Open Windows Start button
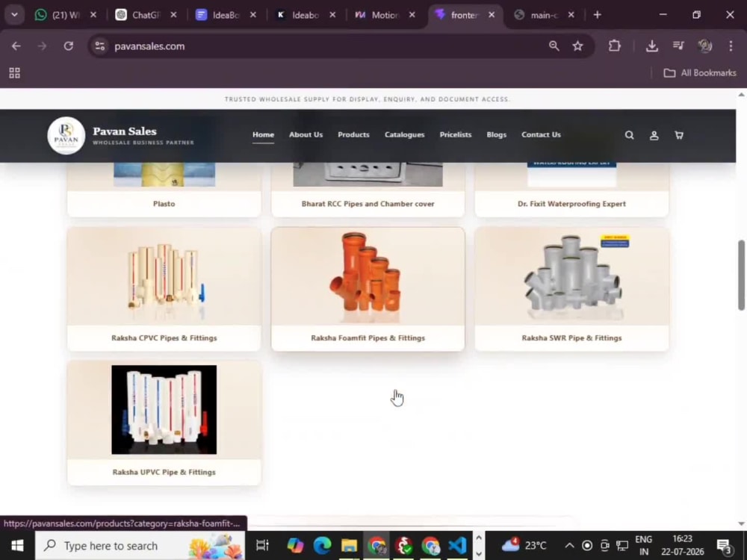747x560 pixels. click(17, 545)
